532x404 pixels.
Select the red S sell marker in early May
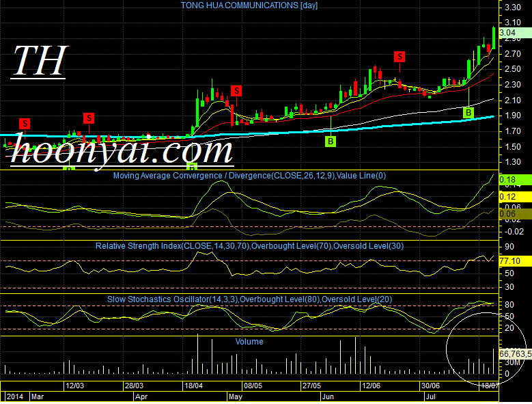236,91
